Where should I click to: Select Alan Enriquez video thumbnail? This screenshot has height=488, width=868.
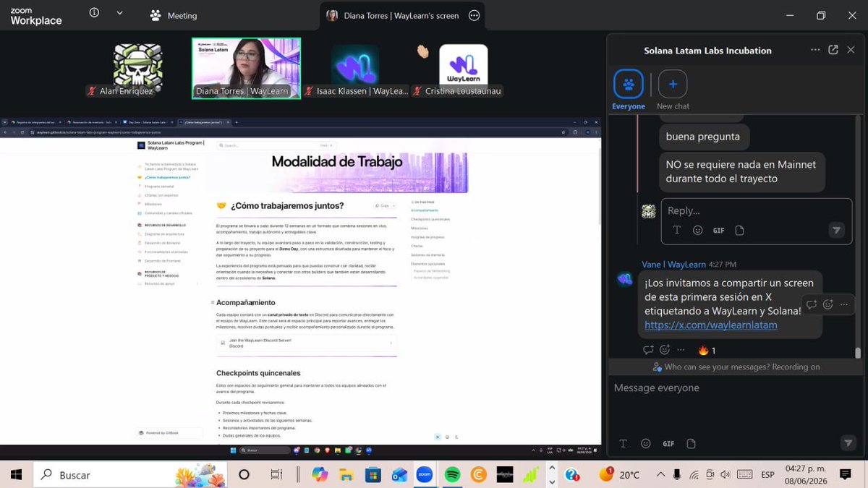[137, 68]
